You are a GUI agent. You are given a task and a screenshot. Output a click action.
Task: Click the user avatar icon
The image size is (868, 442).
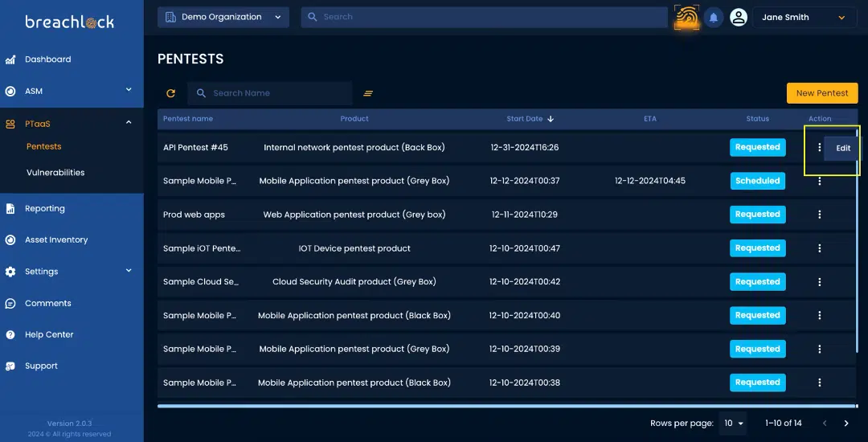coord(739,18)
